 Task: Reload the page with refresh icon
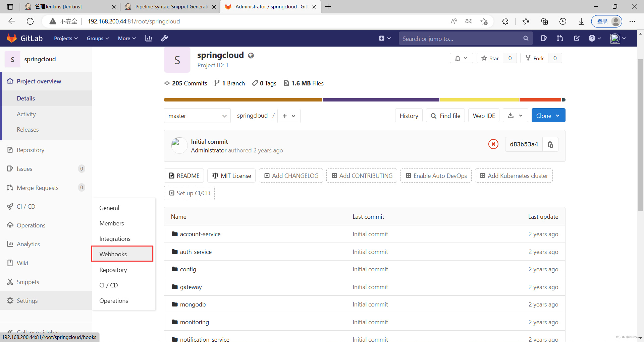(30, 21)
